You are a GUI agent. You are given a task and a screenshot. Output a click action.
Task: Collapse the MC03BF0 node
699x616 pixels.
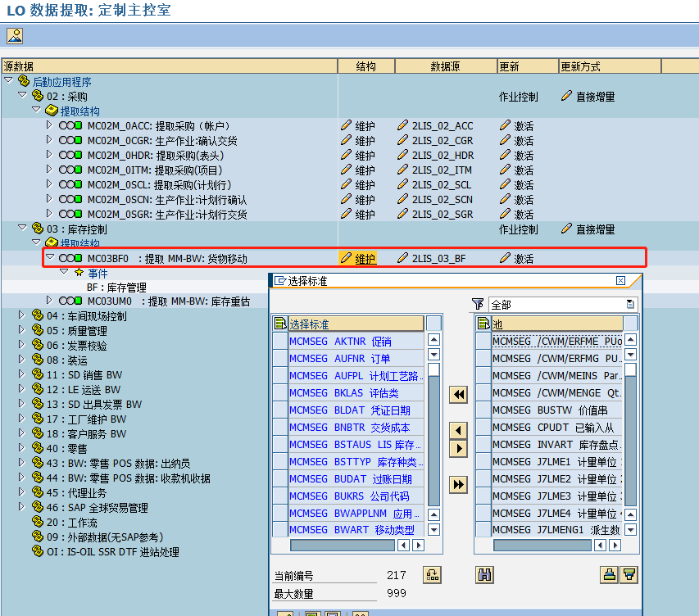(50, 257)
